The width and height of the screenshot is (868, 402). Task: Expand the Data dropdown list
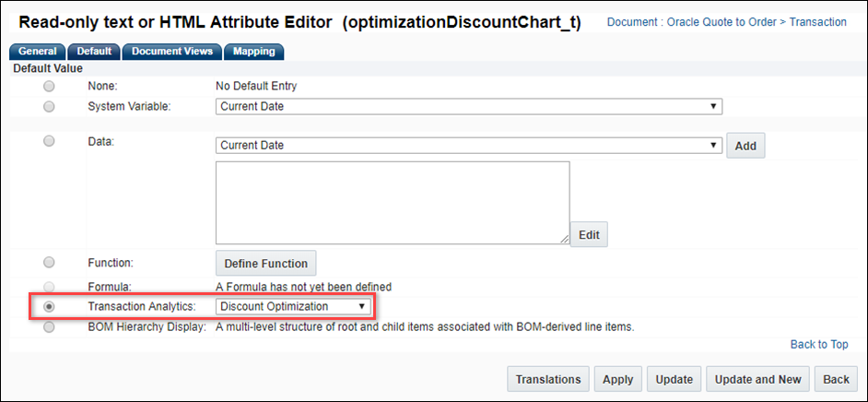tap(468, 145)
